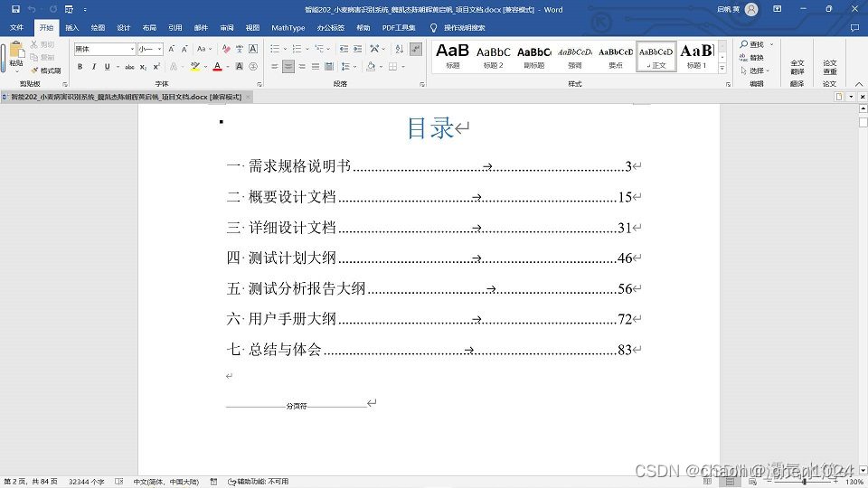Clear all formatting with eraser icon
The image size is (868, 488).
coord(226,49)
